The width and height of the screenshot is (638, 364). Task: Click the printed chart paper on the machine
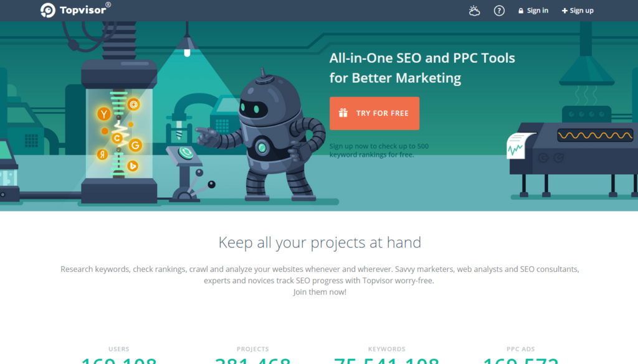(x=519, y=146)
